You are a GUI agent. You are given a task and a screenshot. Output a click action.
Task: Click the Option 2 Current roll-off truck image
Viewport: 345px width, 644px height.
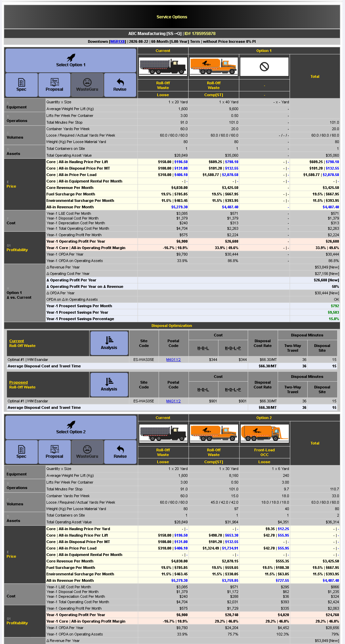pos(163,433)
